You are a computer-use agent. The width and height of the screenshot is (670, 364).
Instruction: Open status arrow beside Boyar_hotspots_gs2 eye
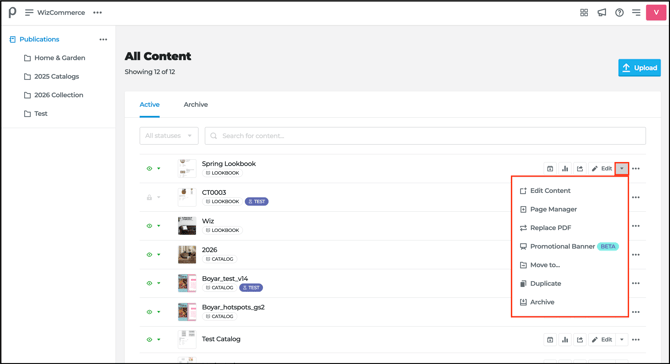(159, 312)
